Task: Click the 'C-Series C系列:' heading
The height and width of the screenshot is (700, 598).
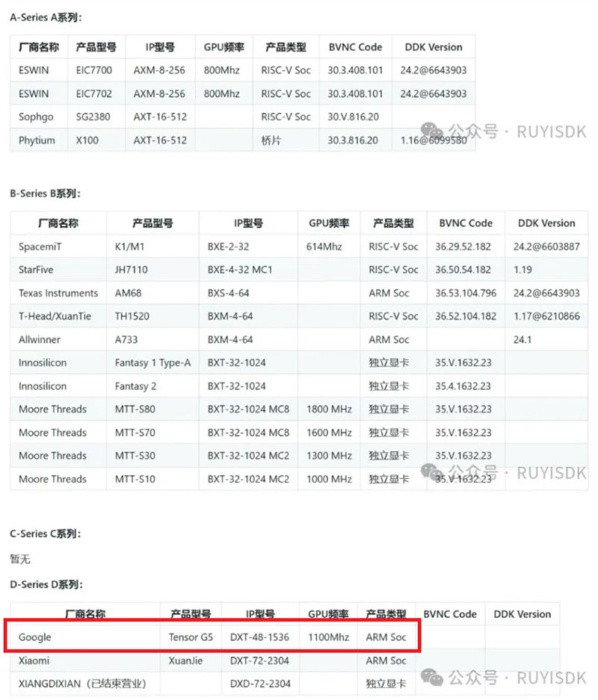Action: pyautogui.click(x=45, y=533)
